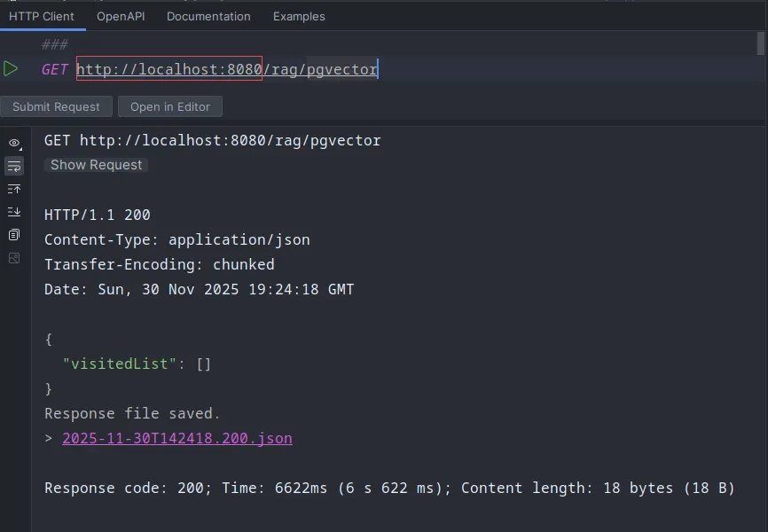Toggle soft-wrap in the response panel
The image size is (768, 532).
tap(14, 166)
